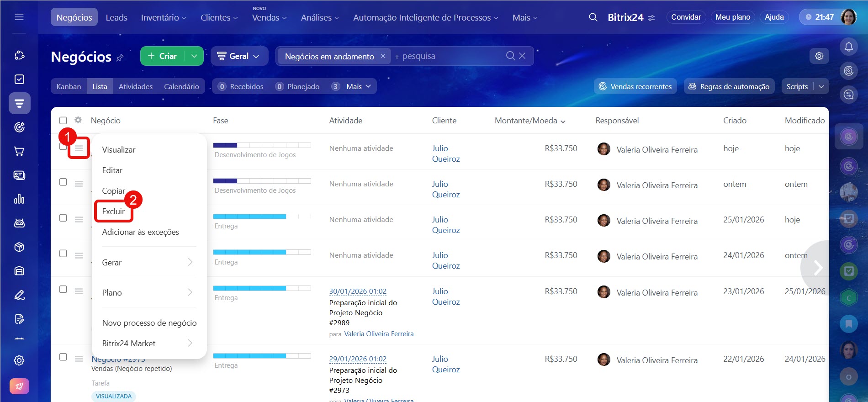Expand the Scripts dropdown arrow
This screenshot has height=402, width=868.
[x=821, y=87]
